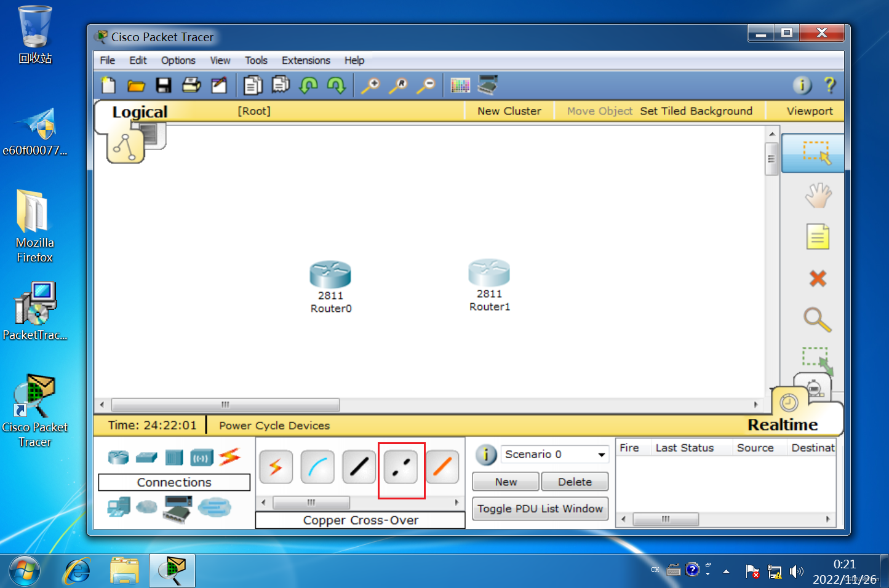Select the Routers device category

pos(119,457)
